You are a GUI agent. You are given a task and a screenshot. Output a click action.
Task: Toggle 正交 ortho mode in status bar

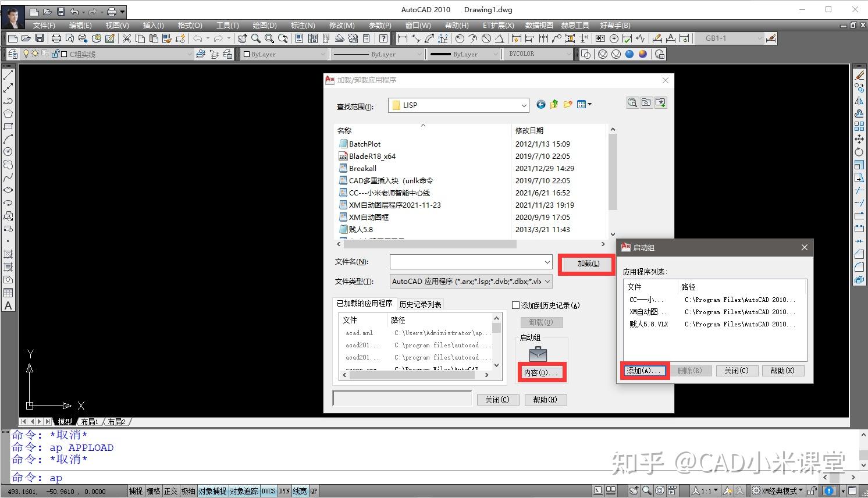click(x=171, y=491)
